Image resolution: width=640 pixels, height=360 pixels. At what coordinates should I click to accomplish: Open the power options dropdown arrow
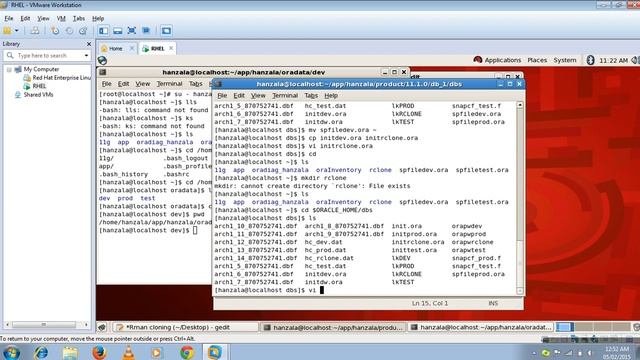[x=17, y=31]
